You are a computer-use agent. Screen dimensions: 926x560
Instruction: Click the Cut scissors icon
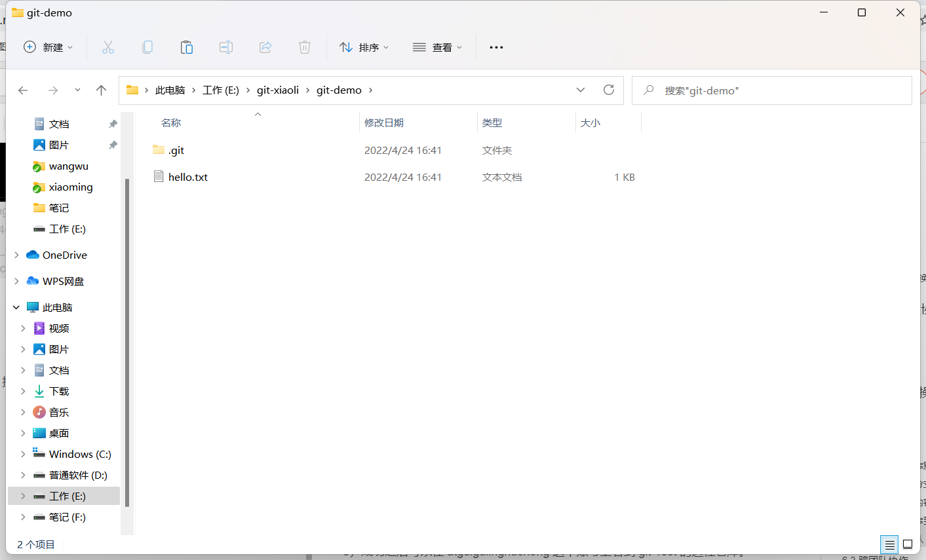coord(108,47)
